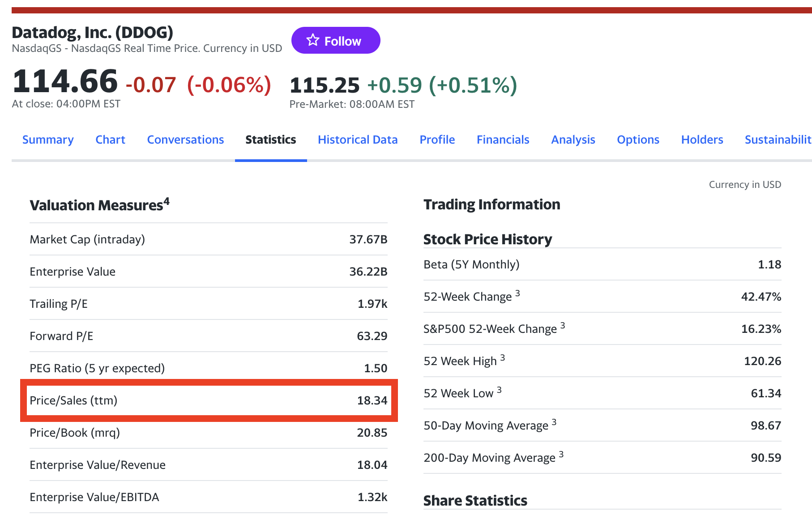This screenshot has height=519, width=812.
Task: Click the 52-Week Change label
Action: pyautogui.click(x=472, y=296)
